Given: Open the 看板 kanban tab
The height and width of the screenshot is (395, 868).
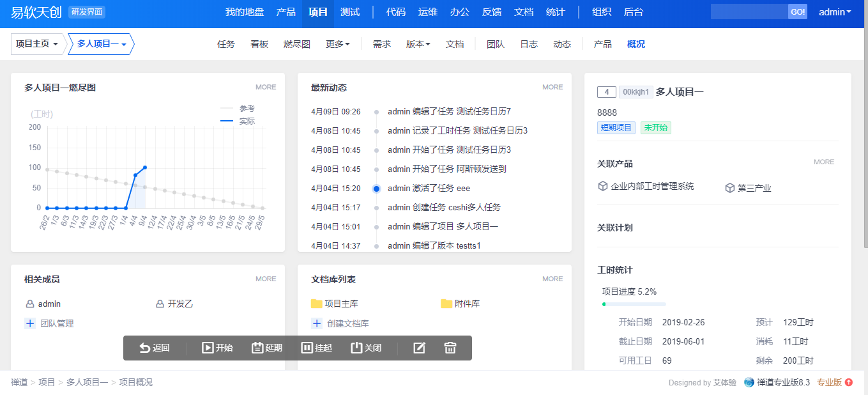Looking at the screenshot, I should tap(259, 44).
